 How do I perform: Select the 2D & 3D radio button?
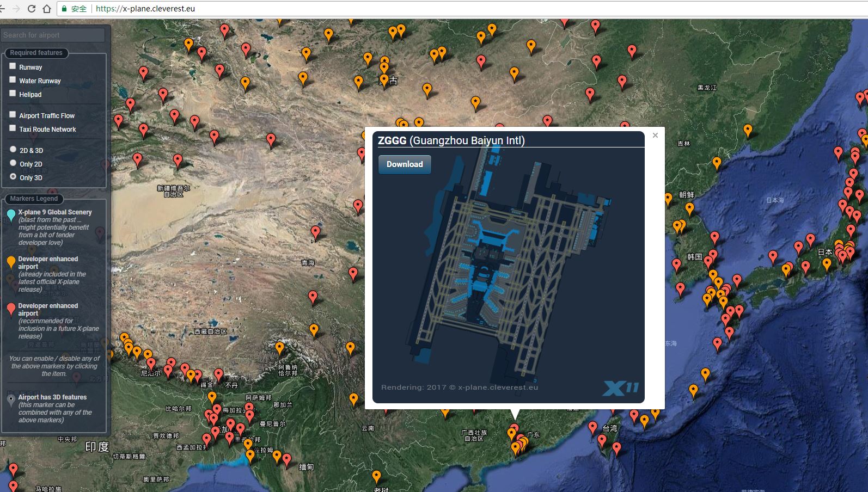point(13,149)
